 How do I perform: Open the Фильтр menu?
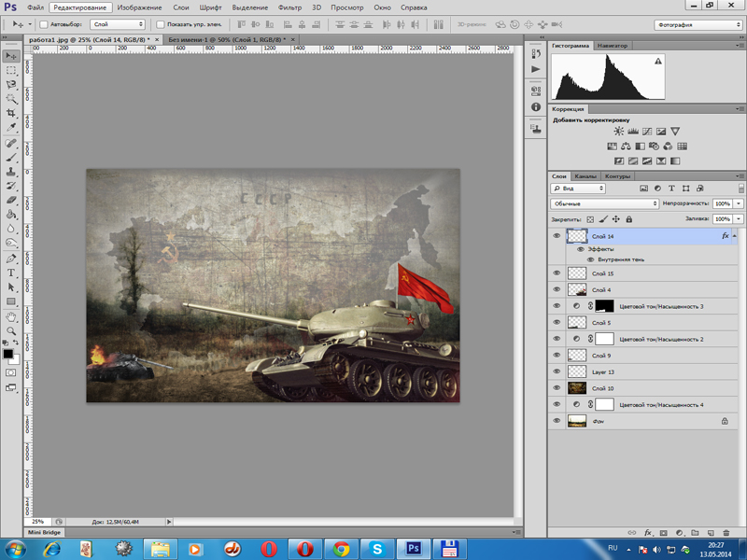(289, 7)
